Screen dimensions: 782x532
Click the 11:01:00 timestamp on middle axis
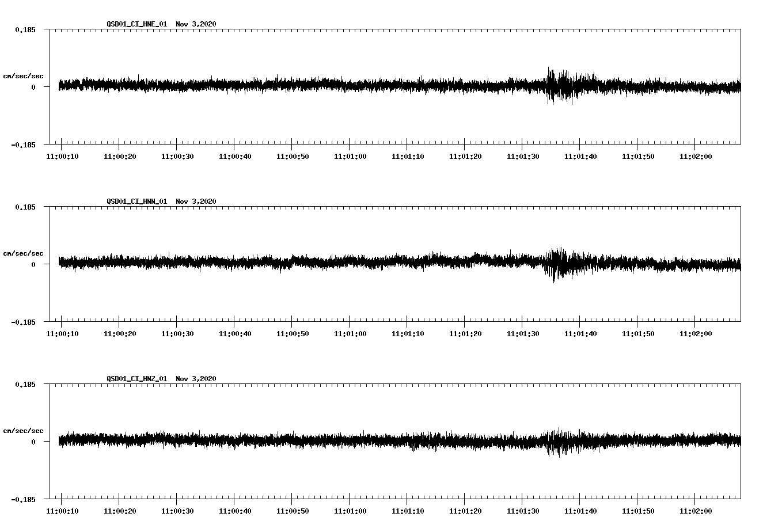[350, 333]
